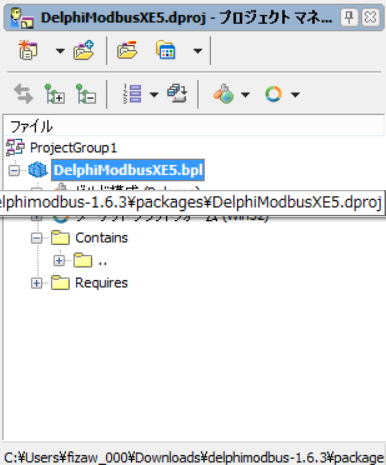Viewport: 386px width, 465px height.
Task: Click the project views calendar-folder icon
Action: (166, 50)
